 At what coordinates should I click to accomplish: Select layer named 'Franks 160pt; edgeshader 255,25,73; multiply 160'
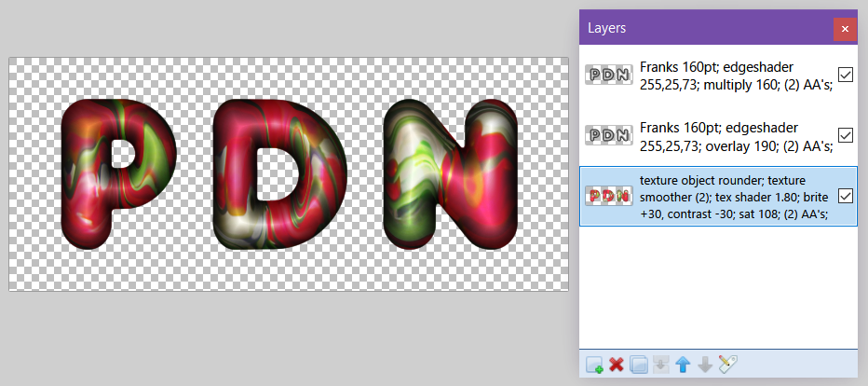coord(718,75)
